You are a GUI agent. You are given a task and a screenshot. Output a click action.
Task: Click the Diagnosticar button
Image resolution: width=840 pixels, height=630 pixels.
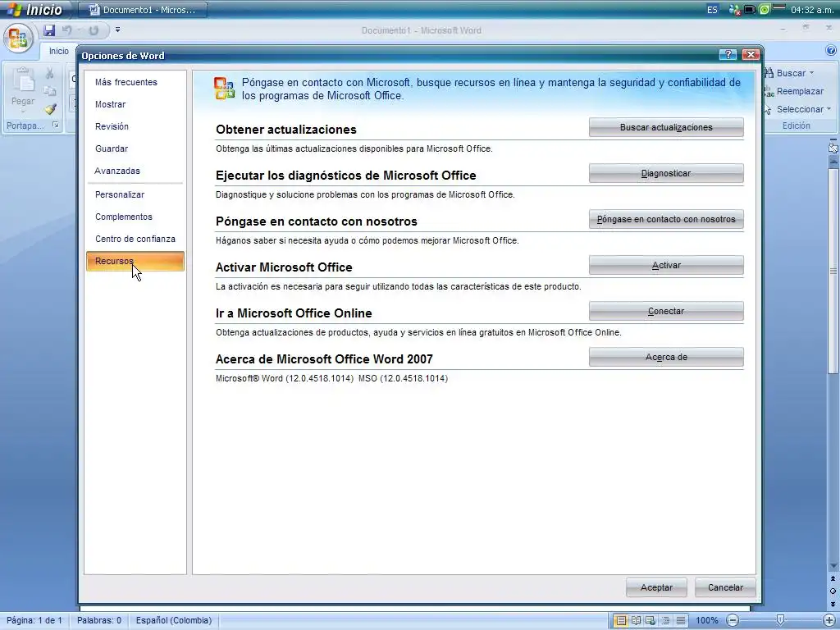tap(666, 174)
